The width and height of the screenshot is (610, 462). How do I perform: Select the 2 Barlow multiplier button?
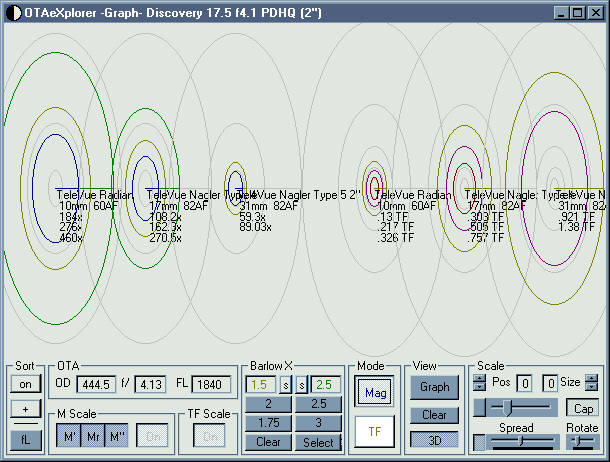268,404
